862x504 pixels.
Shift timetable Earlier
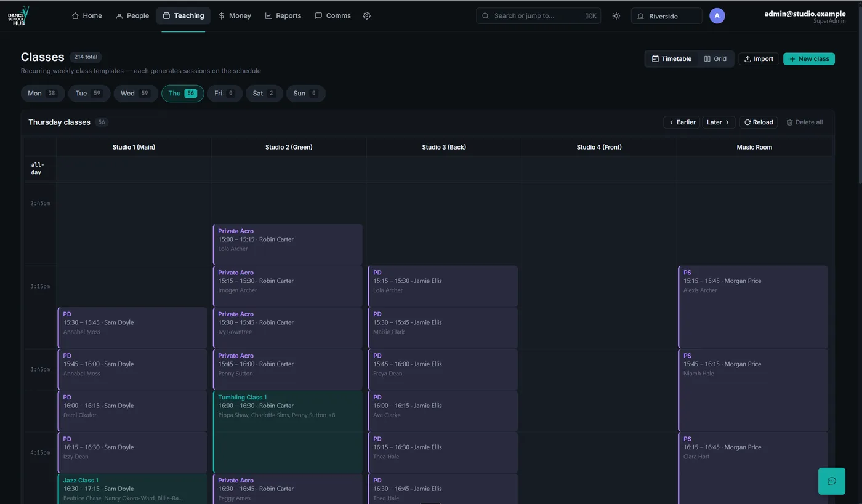682,122
